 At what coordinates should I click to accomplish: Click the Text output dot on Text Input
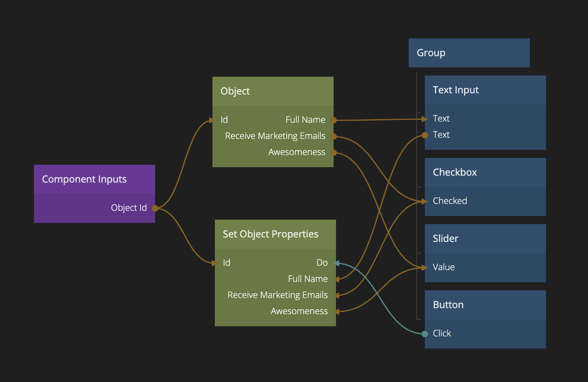point(425,135)
